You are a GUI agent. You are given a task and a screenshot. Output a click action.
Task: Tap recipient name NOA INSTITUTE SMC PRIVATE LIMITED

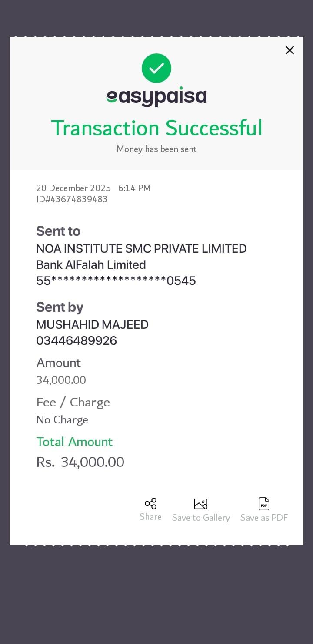click(141, 249)
